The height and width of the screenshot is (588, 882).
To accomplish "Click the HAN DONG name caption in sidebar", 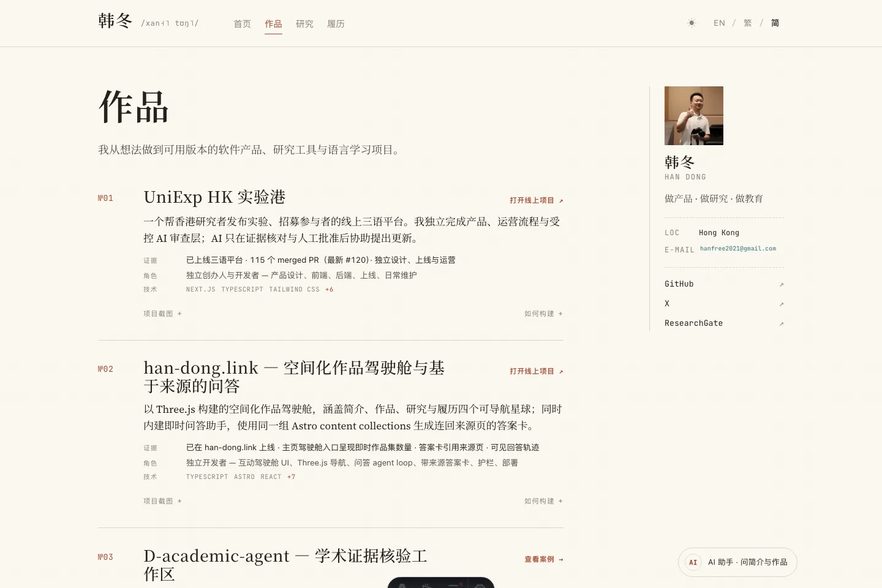I will coord(685,177).
